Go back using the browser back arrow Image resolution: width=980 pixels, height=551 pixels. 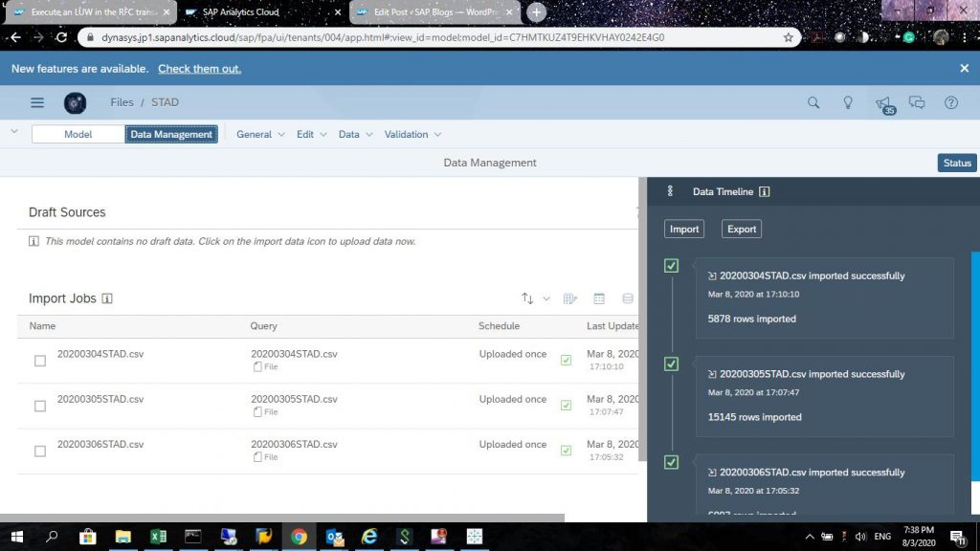15,37
